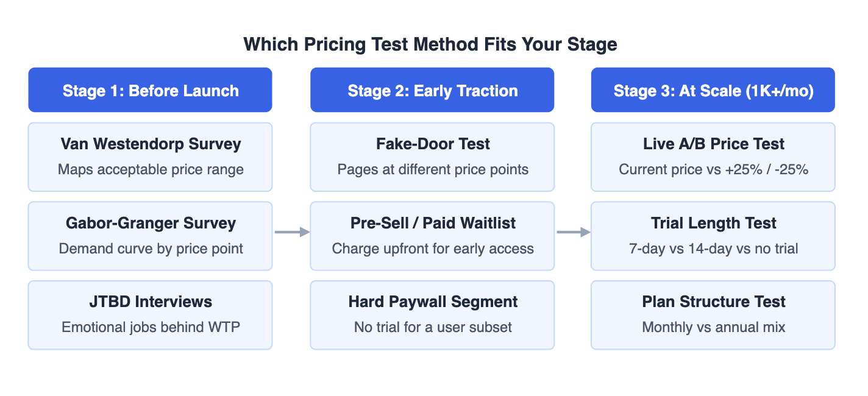Open the Pre-Sell / Paid Waitlist card

[x=432, y=236]
